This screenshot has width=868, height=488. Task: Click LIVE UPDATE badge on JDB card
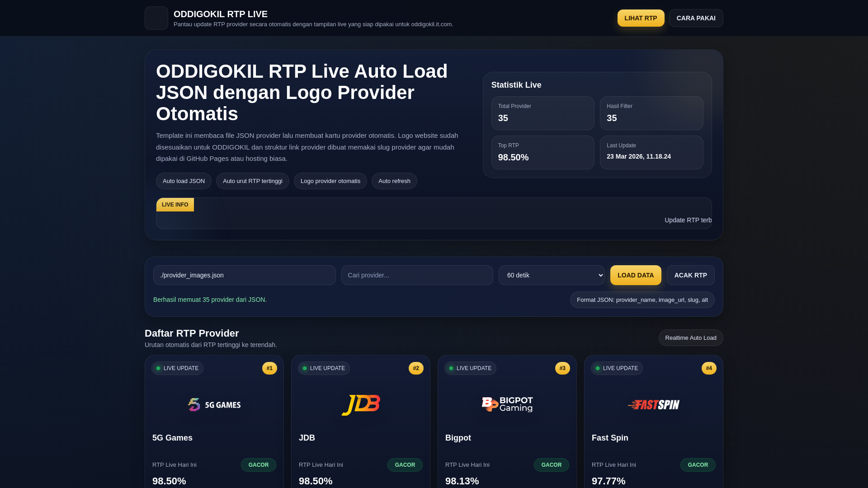(324, 368)
